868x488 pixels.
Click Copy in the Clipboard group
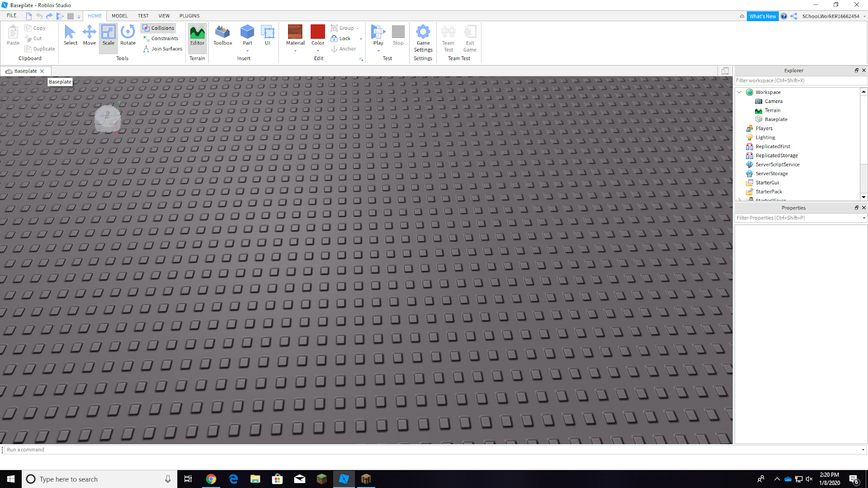pyautogui.click(x=35, y=28)
